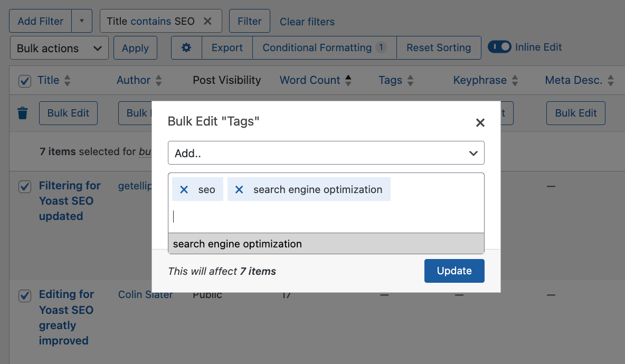
Task: Open the Bulk actions dropdown
Action: (59, 47)
